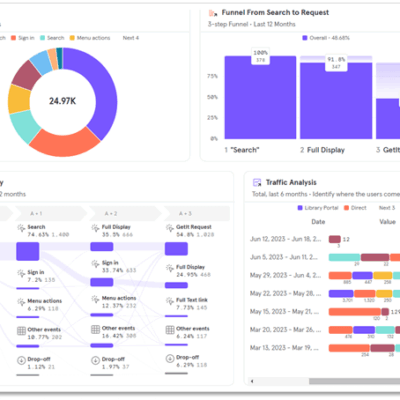
Task: Click the event icon beside GetIt Request 54.8%
Action: tap(170, 228)
